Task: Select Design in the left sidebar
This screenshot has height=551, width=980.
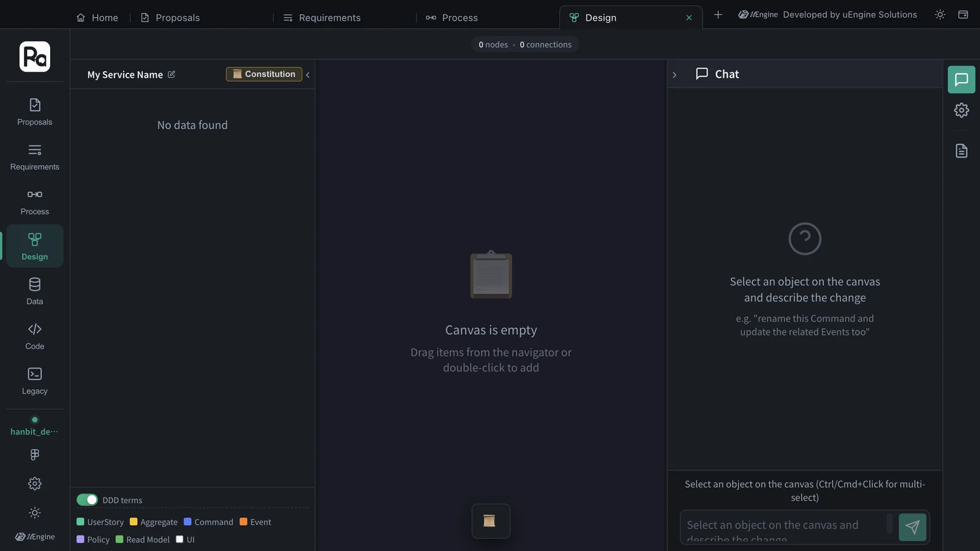Action: click(x=35, y=246)
